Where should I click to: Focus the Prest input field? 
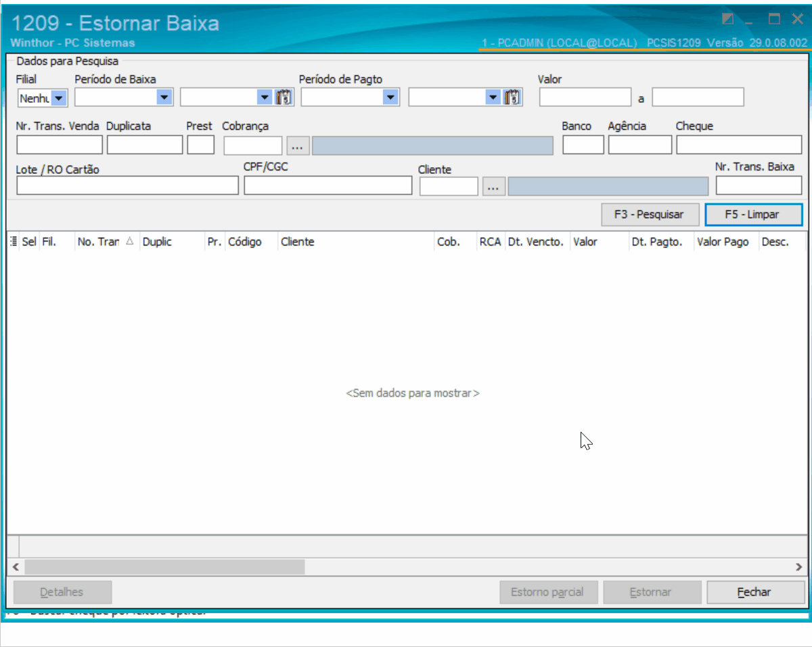(201, 145)
